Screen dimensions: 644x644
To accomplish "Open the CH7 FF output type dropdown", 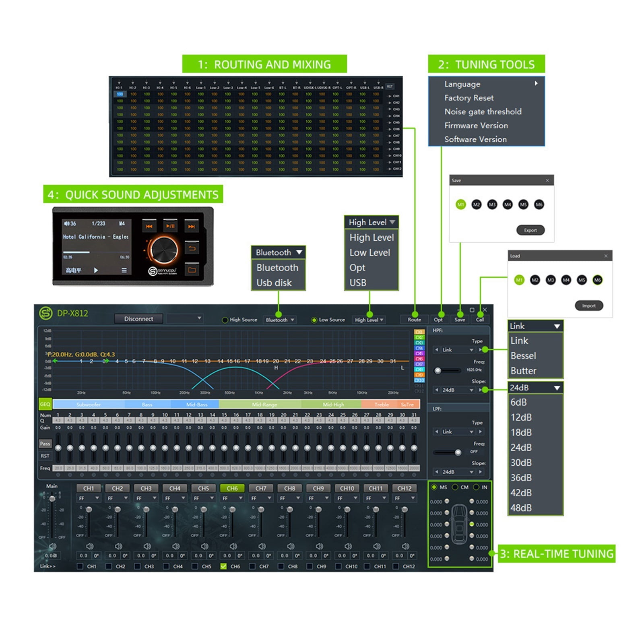I will point(261,498).
